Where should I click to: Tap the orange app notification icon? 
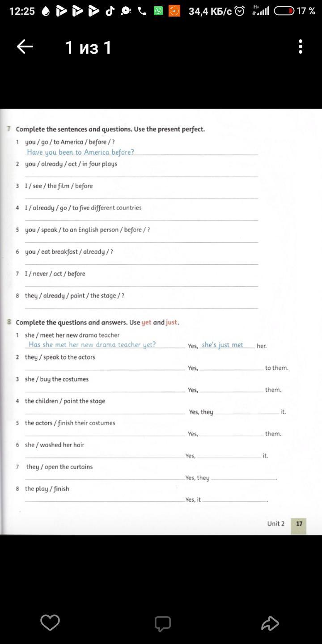174,11
